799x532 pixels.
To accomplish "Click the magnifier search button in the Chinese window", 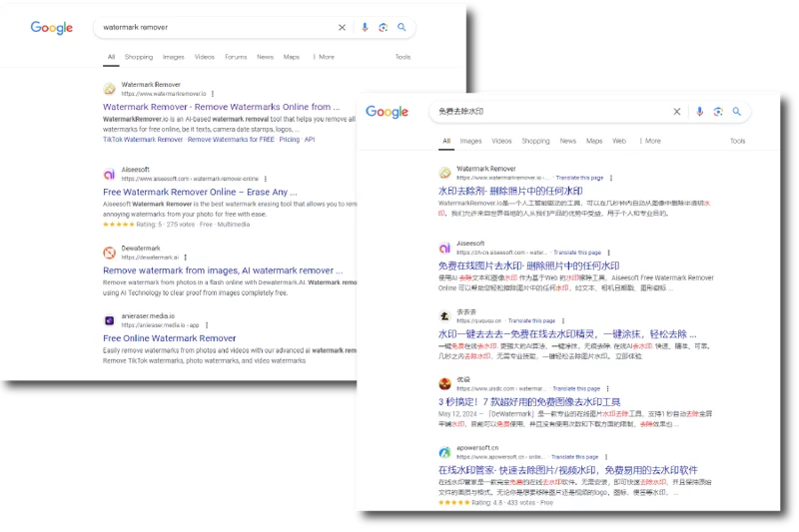I will point(736,111).
